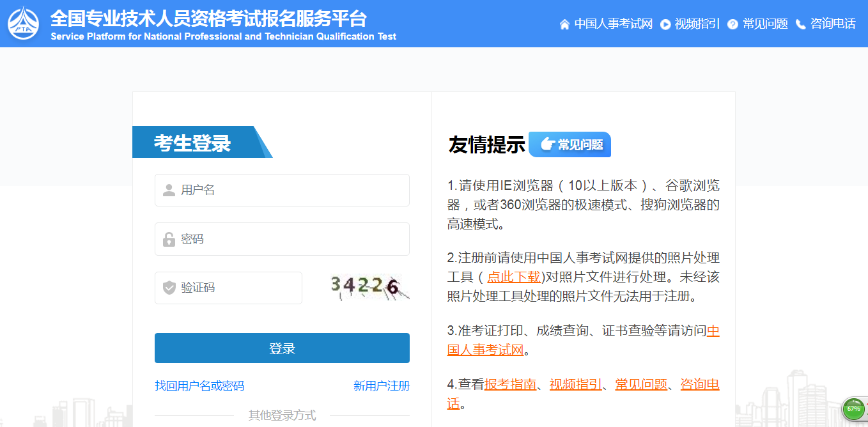Click the video play icon next to 视频指引
The height and width of the screenshot is (427, 868).
coord(665,24)
